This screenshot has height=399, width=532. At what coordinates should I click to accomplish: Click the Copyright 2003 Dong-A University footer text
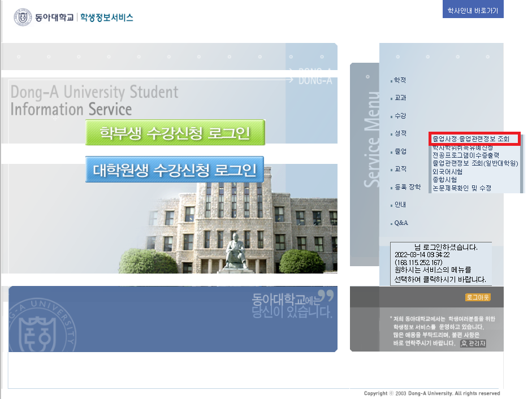tap(432, 393)
